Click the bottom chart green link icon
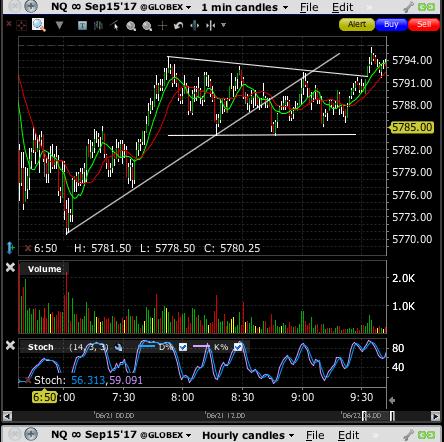The width and height of the screenshot is (444, 442). (427, 435)
